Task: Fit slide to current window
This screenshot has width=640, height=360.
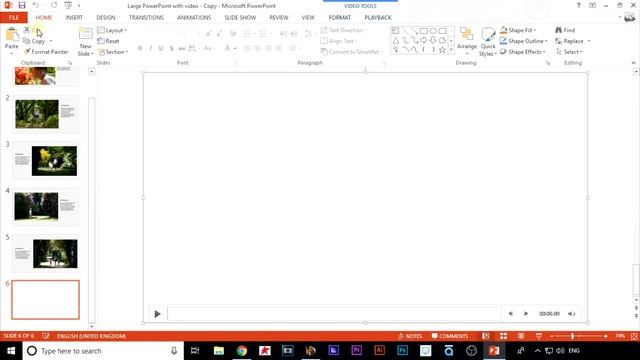Action: [634, 336]
